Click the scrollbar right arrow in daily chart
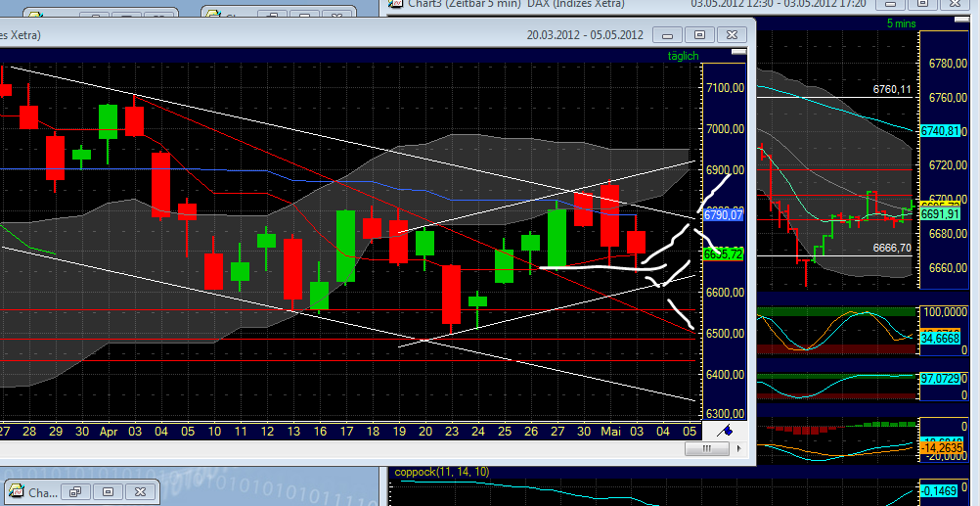The image size is (980, 506). coord(739,448)
